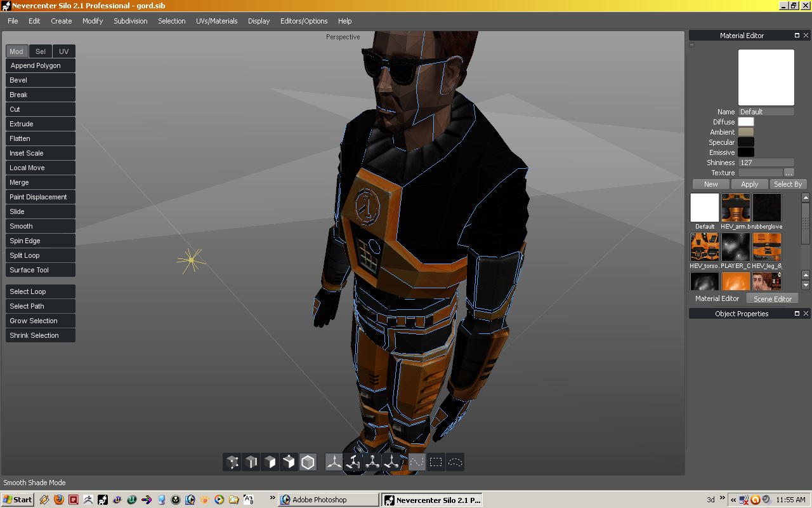Select the HEV_torso material thumbnail

point(704,247)
